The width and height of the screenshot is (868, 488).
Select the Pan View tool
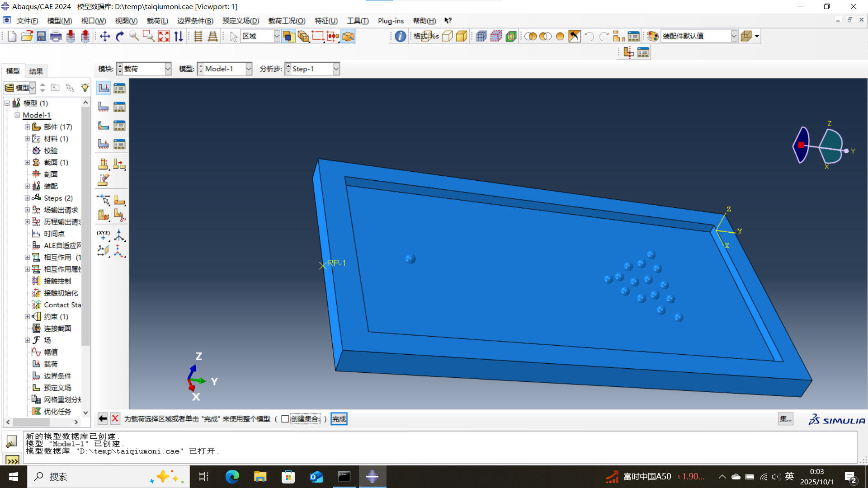[x=105, y=37]
